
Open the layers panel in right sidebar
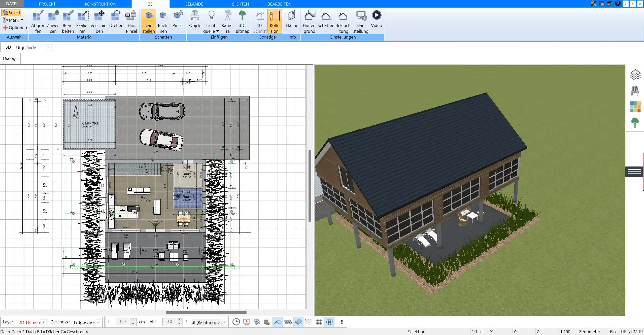pos(635,75)
